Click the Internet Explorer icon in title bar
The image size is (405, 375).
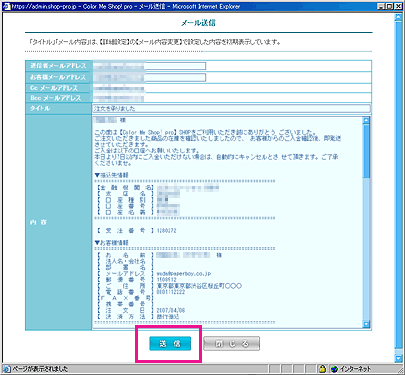[x=6, y=6]
